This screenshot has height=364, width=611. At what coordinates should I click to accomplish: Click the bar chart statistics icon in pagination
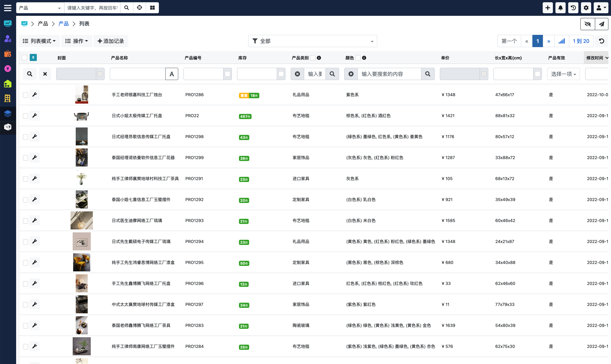pos(561,41)
